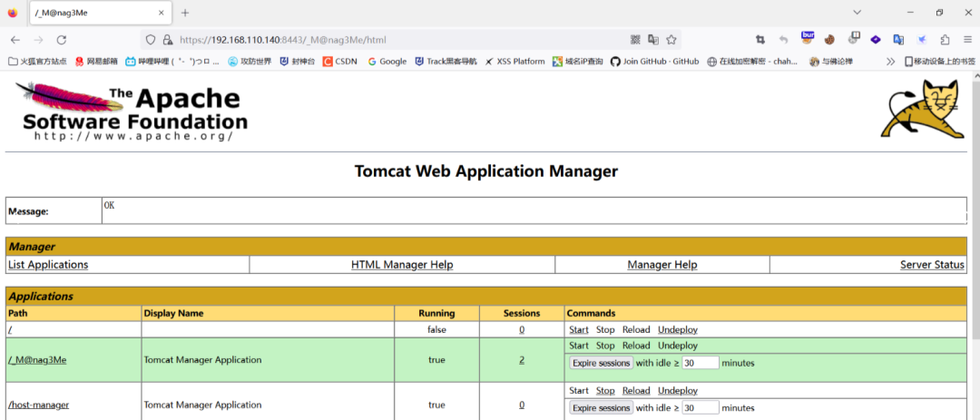Image resolution: width=980 pixels, height=420 pixels.
Task: Open the 哔哩哔哩 bookmark
Action: click(x=172, y=62)
